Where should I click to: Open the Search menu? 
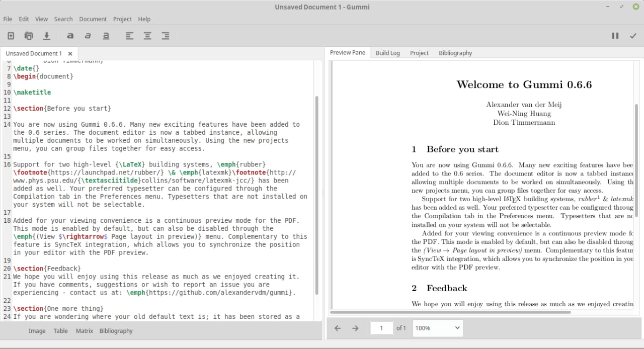click(63, 19)
